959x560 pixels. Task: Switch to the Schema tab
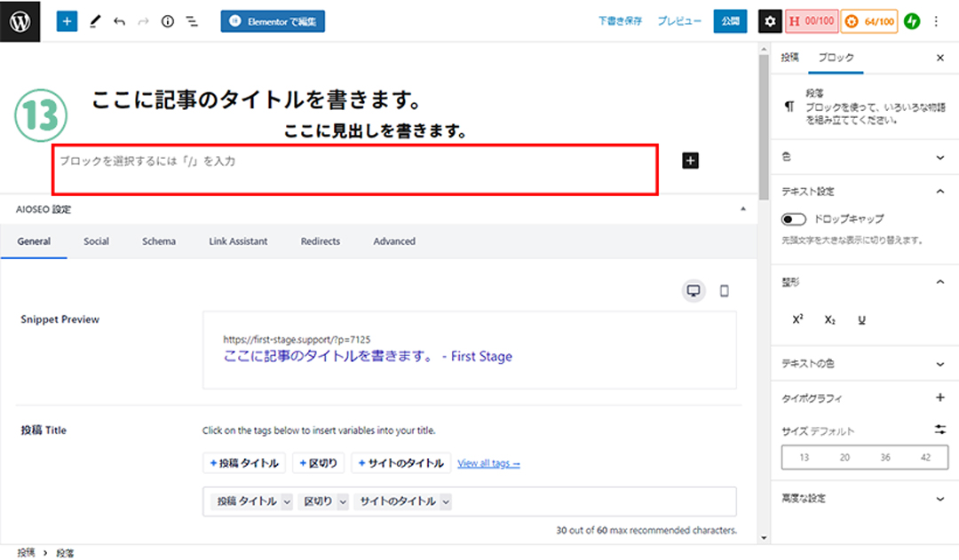(159, 241)
